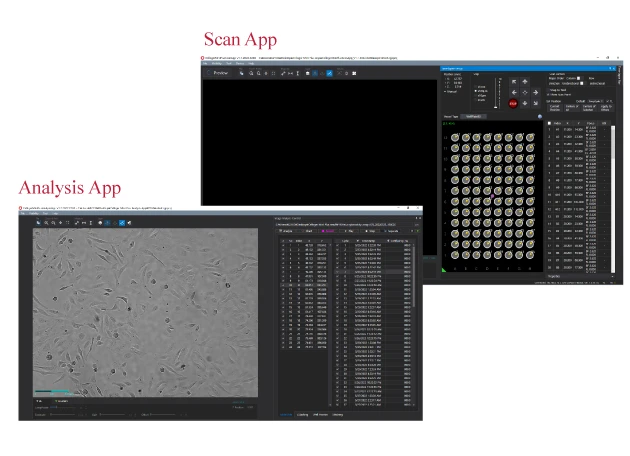Click the magenta-marked button in Analysis App

(329, 231)
